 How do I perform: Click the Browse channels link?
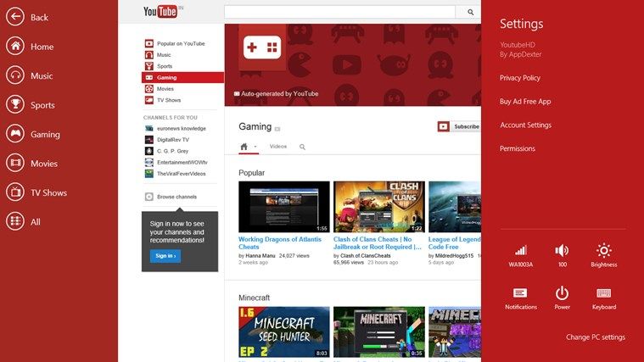(x=176, y=197)
